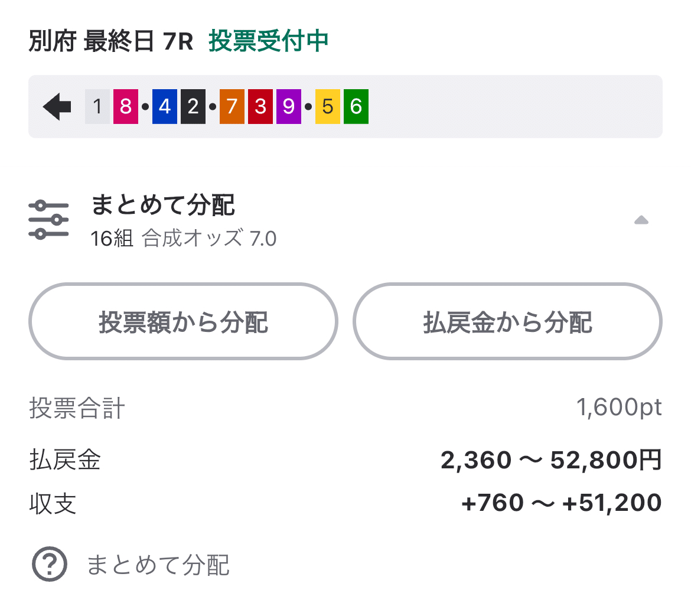This screenshot has height=616, width=691.
Task: Click the 投票合計 1,600pt row
Action: point(345,406)
